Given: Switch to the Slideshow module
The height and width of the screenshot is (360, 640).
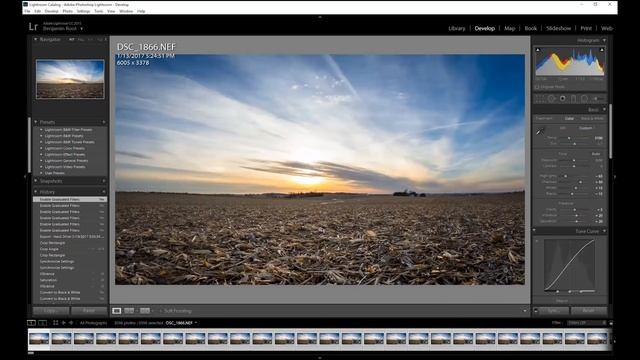Looking at the screenshot, I should tap(558, 29).
